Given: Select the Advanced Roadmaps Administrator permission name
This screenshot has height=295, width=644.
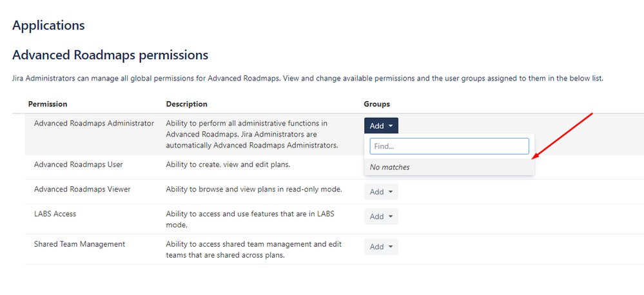Looking at the screenshot, I should pyautogui.click(x=94, y=123).
